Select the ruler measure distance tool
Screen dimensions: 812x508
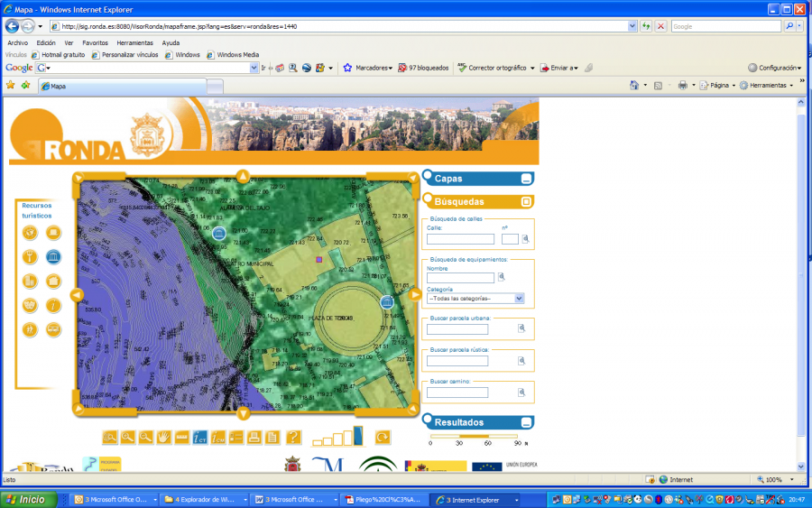pos(181,438)
